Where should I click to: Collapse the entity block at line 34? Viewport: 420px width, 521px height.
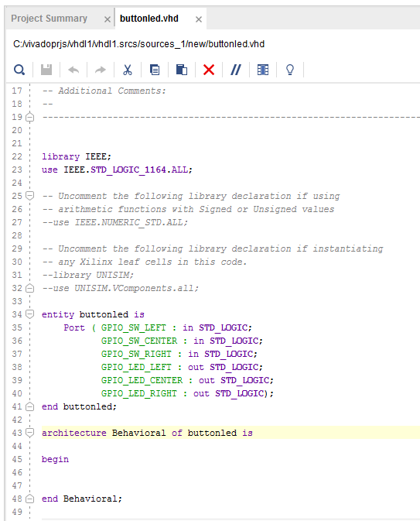click(30, 314)
